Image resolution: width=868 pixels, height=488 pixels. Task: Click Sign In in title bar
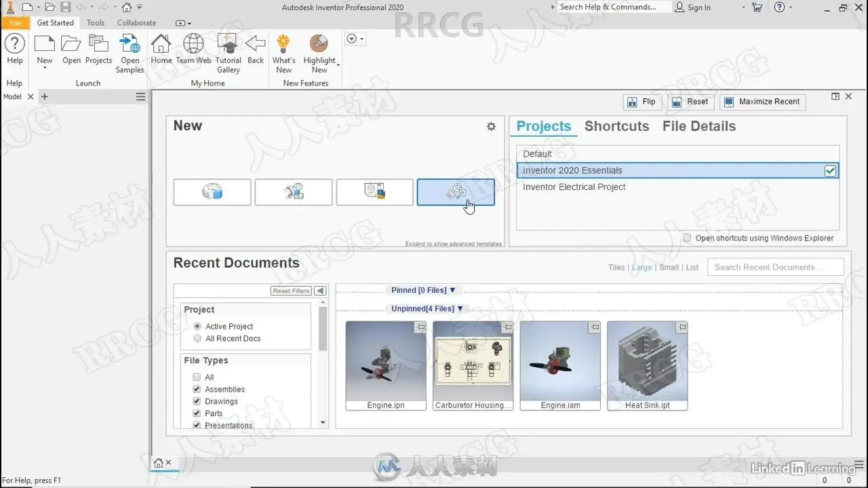692,7
